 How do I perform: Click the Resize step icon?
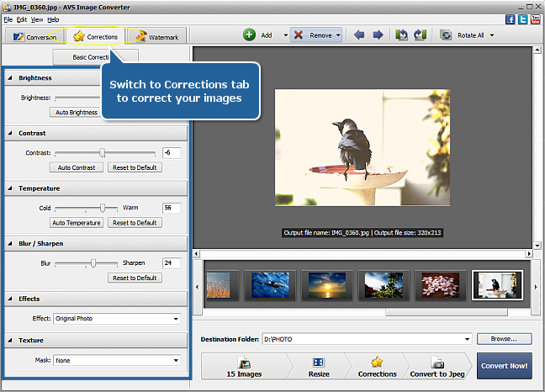tap(319, 363)
